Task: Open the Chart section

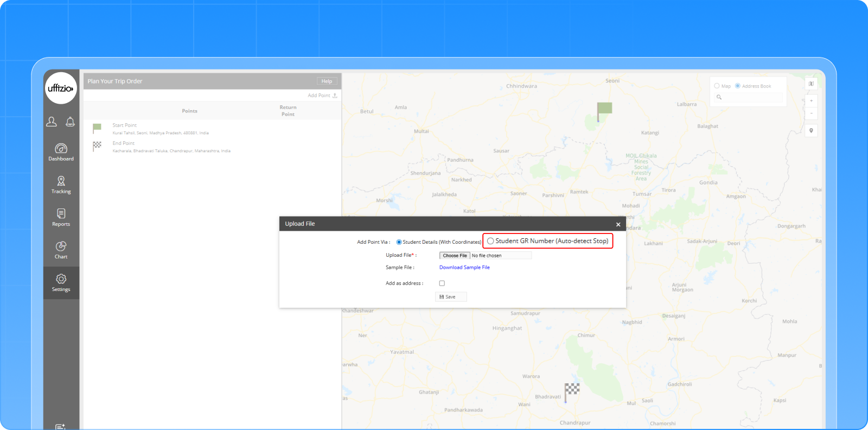Action: [61, 250]
